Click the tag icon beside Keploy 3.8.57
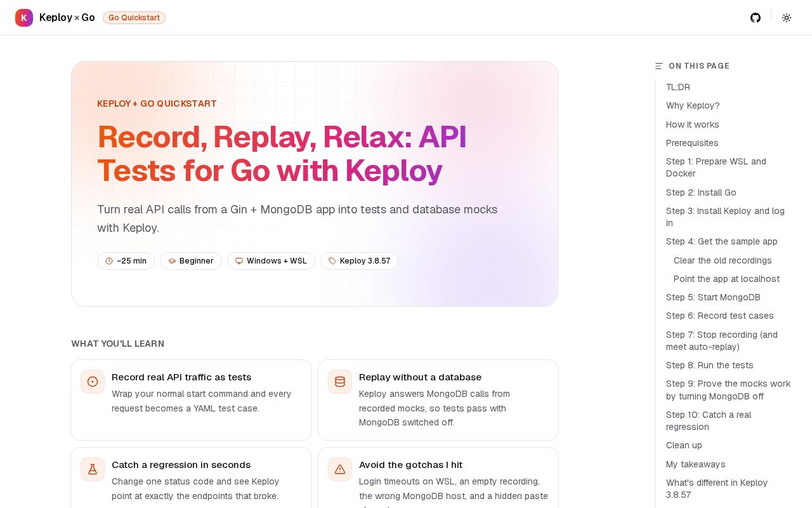 [x=332, y=261]
